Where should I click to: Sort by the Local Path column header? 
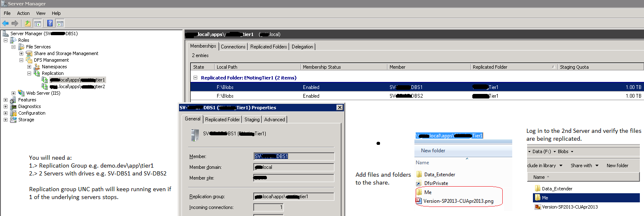tap(257, 67)
